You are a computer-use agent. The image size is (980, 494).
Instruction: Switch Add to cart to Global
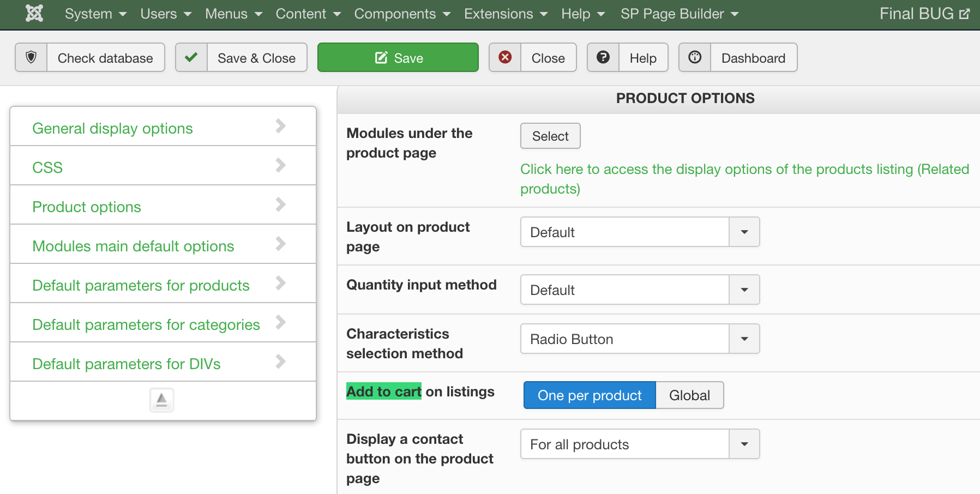click(689, 395)
